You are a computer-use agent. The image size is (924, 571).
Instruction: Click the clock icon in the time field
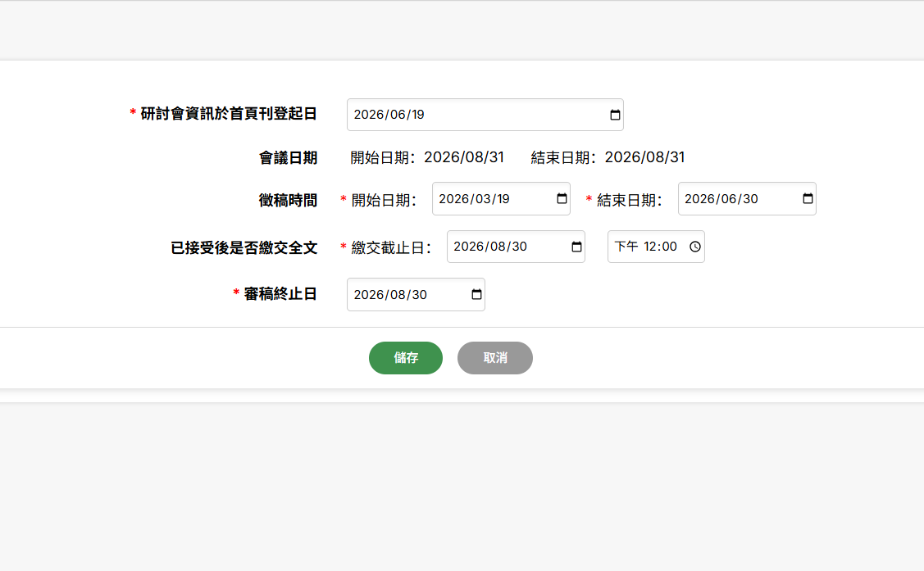click(x=695, y=247)
